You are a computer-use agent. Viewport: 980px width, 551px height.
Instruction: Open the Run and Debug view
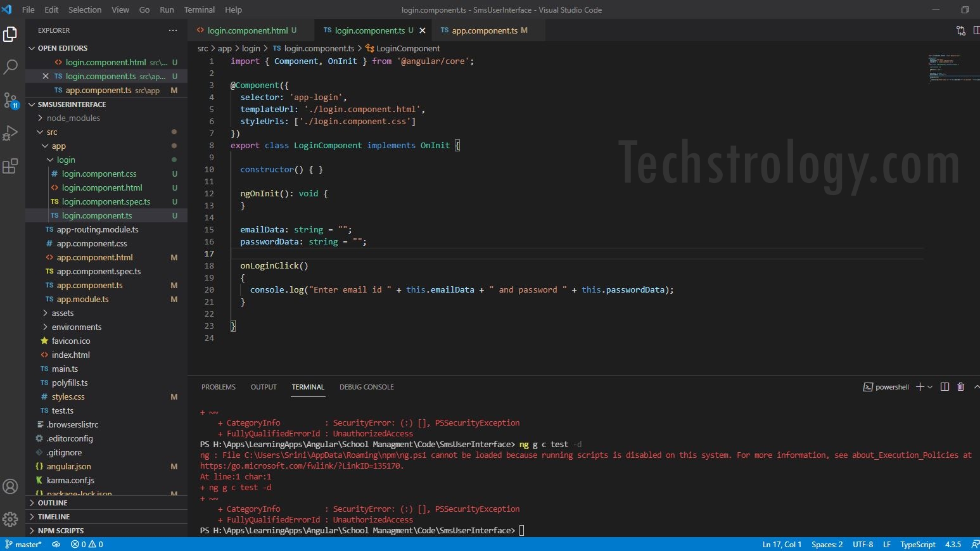pos(10,133)
